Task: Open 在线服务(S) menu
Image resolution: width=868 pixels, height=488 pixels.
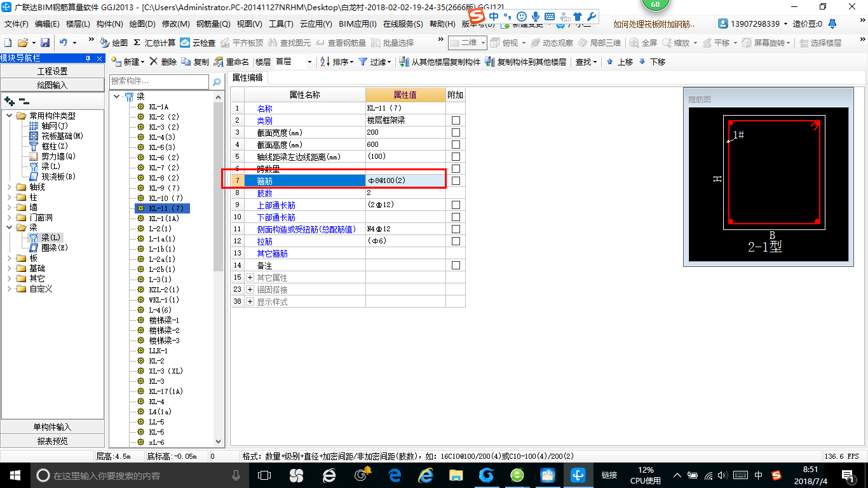Action: point(403,24)
